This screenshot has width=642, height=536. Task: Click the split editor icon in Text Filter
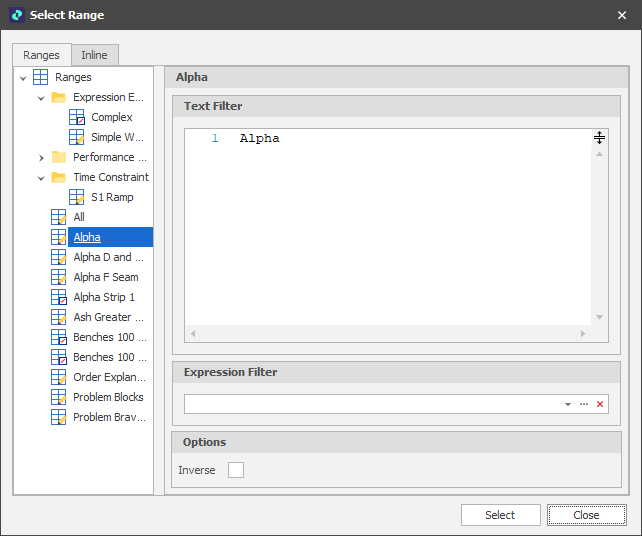coord(599,138)
